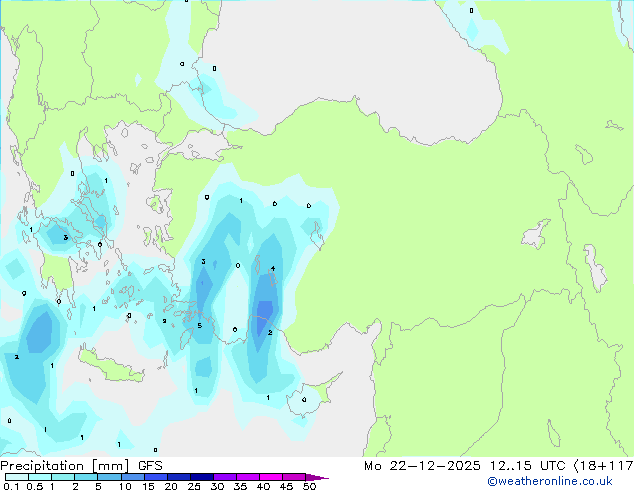634x490 pixels.
Task: Select the 1–2 mm legend swatch
Action: [63, 477]
